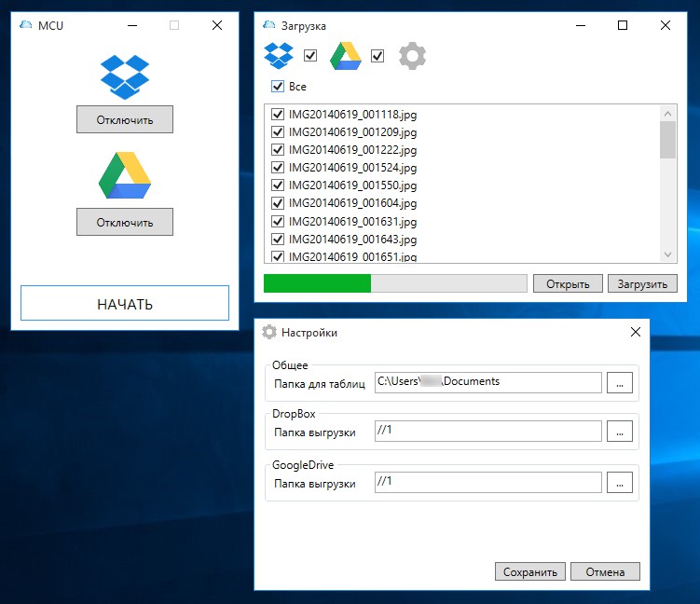Uncheck IMG20140619_001118.jpg checkbox
The image size is (700, 604).
[x=278, y=115]
